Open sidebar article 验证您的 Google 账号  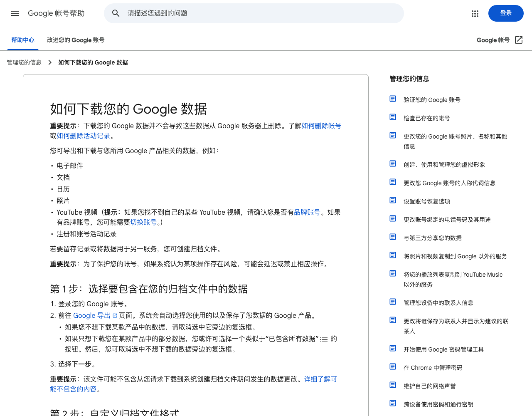pyautogui.click(x=432, y=100)
